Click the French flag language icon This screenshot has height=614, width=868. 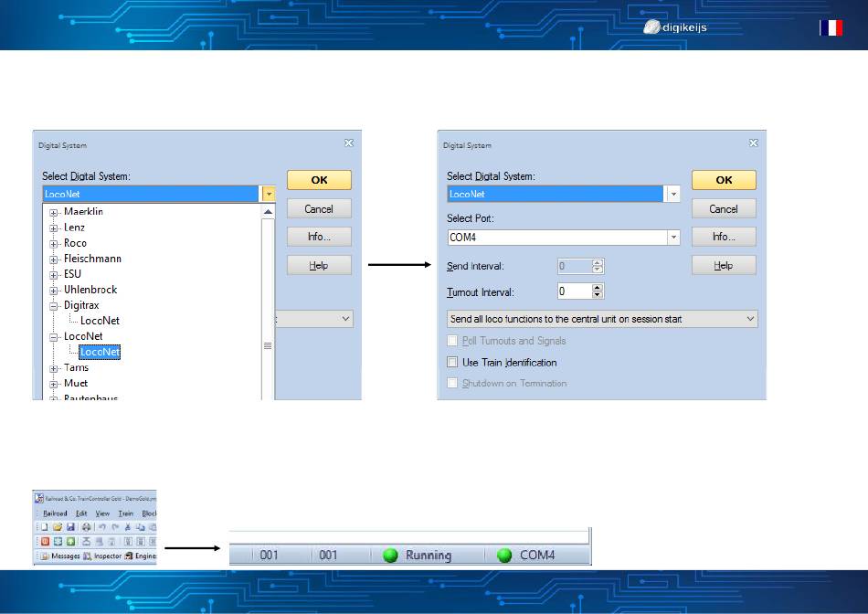pos(831,27)
